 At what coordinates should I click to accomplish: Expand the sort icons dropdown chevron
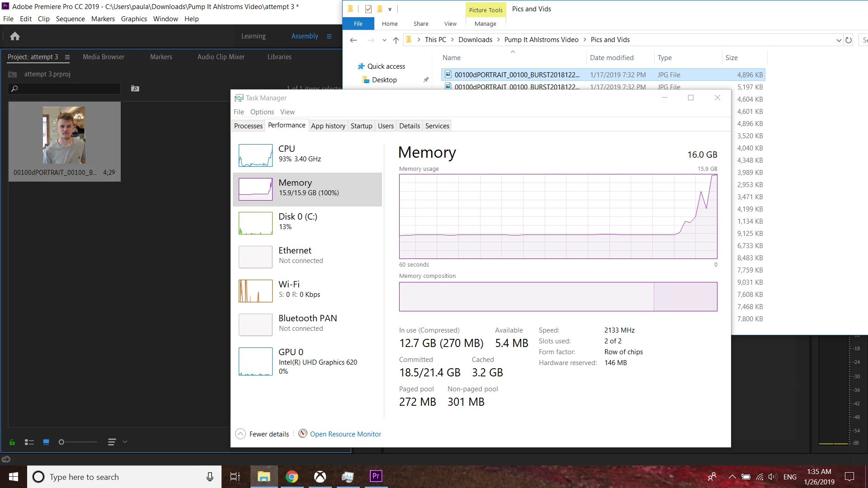pos(125,442)
